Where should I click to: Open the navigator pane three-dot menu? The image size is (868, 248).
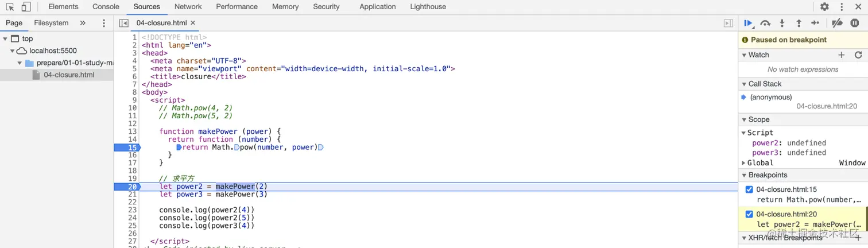click(x=104, y=23)
